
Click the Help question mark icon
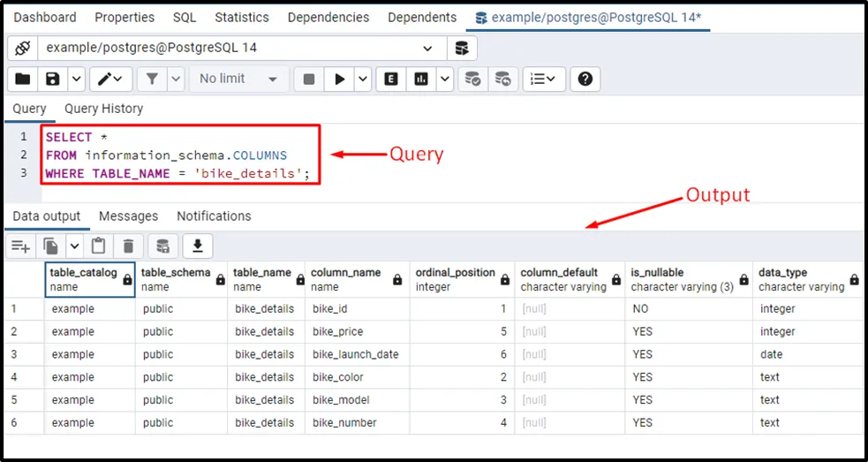pos(585,79)
